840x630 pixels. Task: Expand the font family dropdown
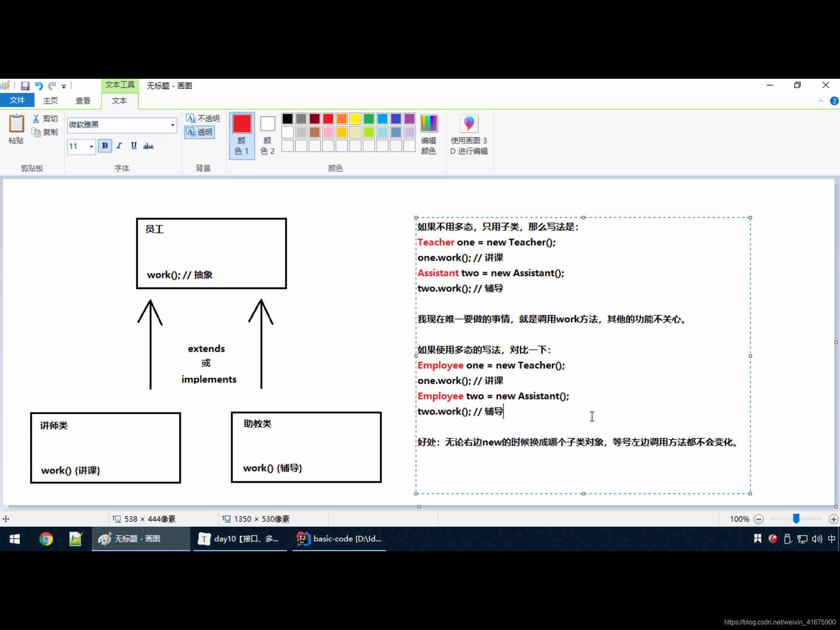tap(173, 125)
